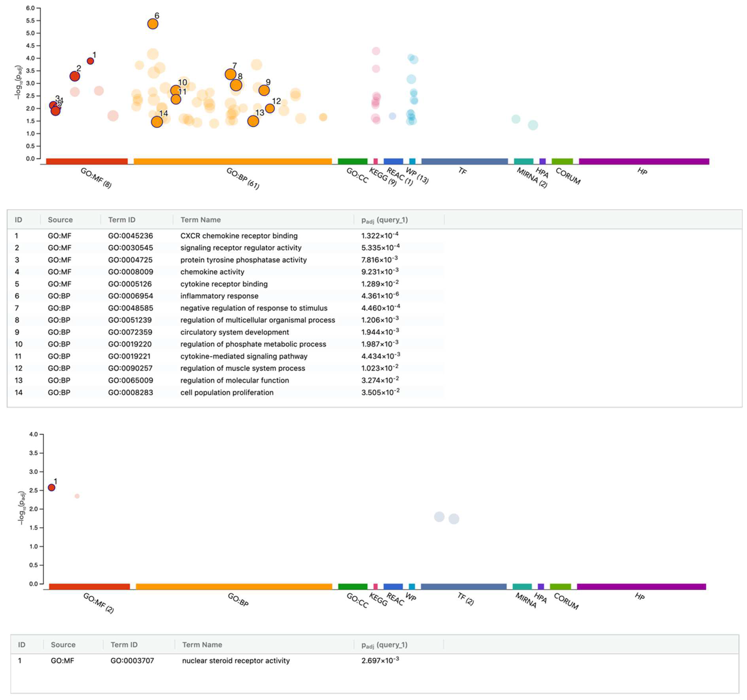Click the padj (query_1) header in top table
This screenshot has width=747, height=700.
[x=384, y=220]
